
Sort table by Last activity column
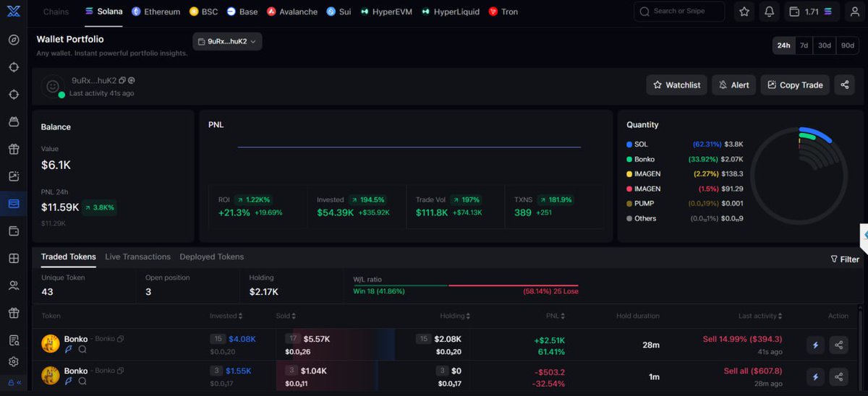tap(761, 316)
